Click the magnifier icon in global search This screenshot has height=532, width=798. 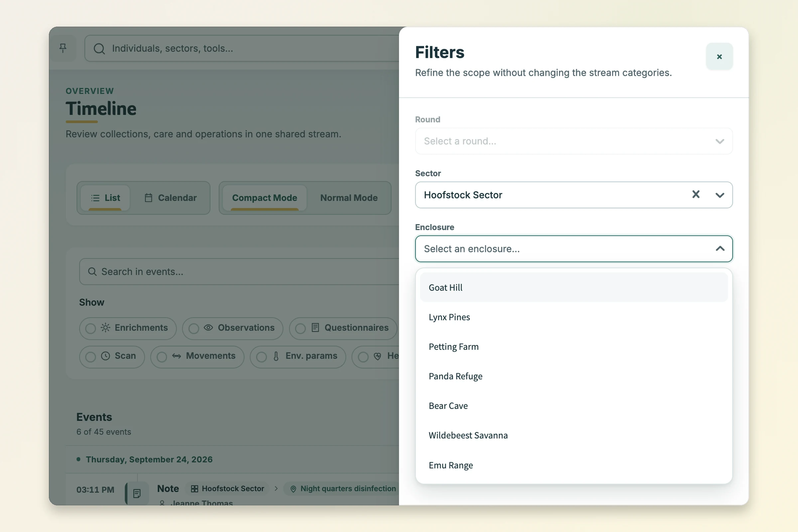tap(99, 49)
